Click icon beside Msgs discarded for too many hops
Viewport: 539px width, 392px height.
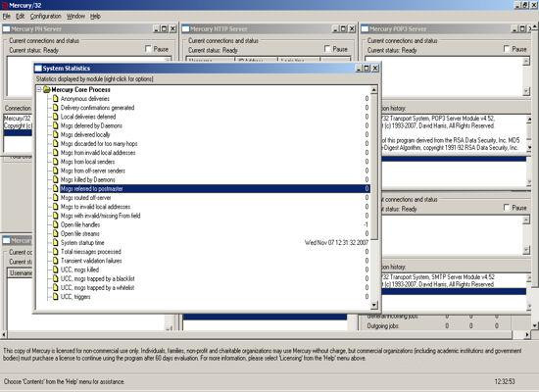(x=55, y=144)
